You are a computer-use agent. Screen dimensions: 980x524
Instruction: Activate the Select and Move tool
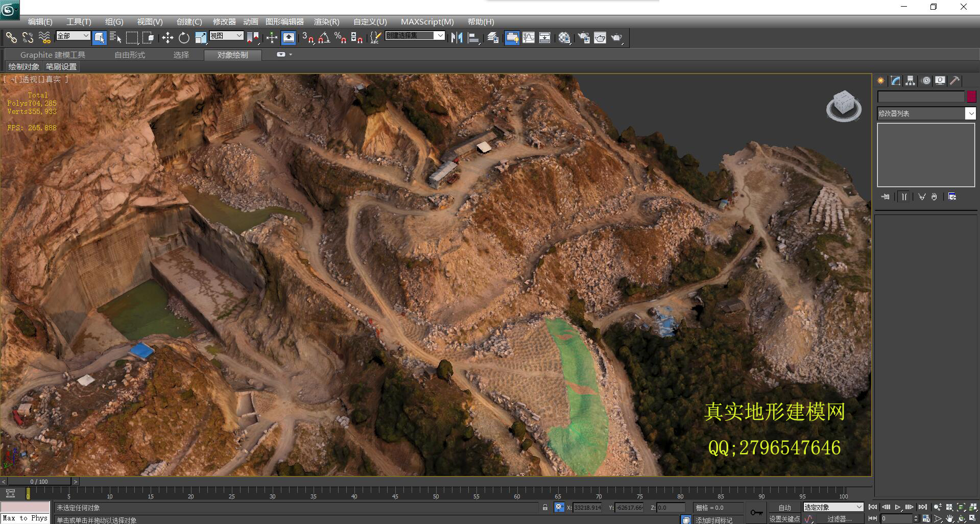click(x=168, y=37)
